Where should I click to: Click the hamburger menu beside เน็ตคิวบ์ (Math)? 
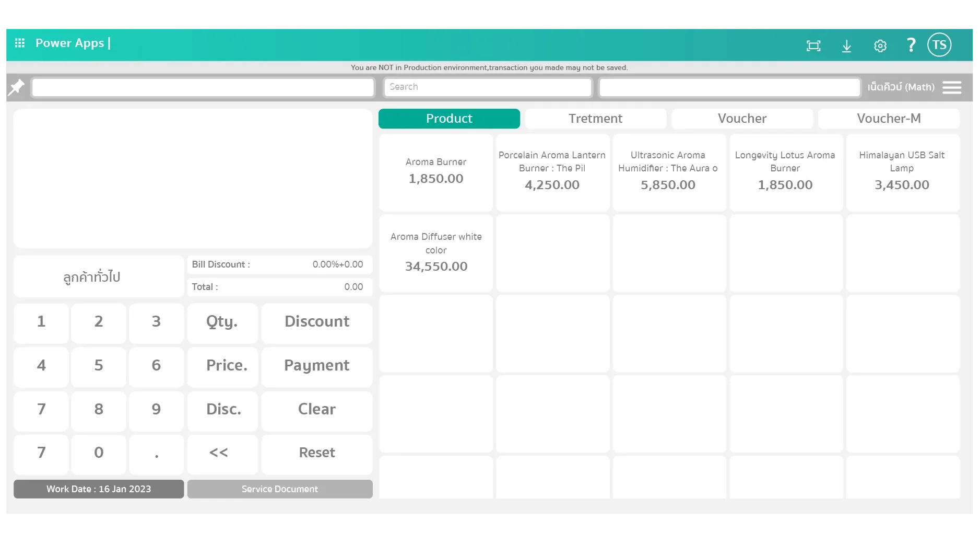[952, 87]
